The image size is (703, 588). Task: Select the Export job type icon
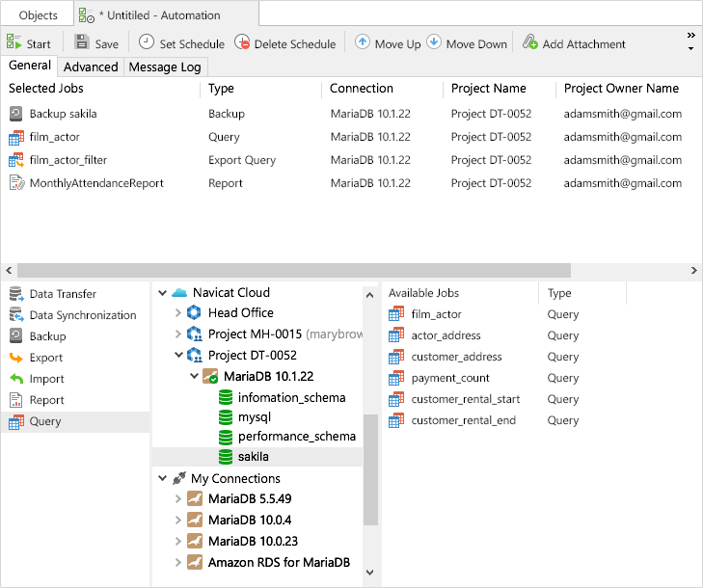15,358
